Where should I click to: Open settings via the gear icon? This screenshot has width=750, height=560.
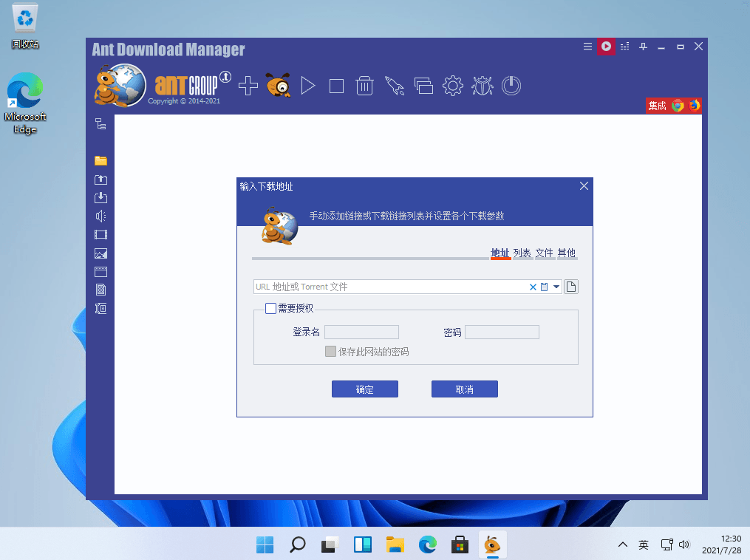(x=452, y=86)
